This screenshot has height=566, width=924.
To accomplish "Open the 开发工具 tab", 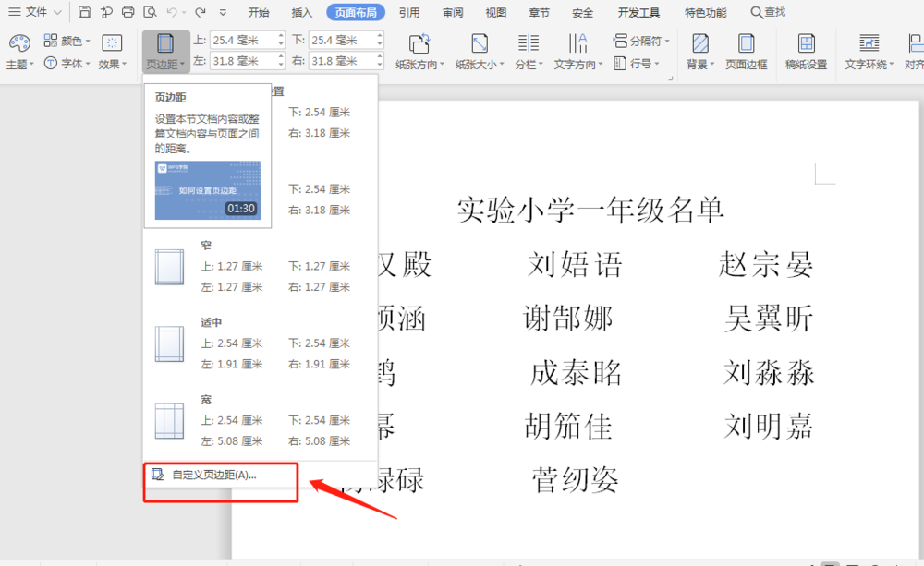I will (638, 12).
